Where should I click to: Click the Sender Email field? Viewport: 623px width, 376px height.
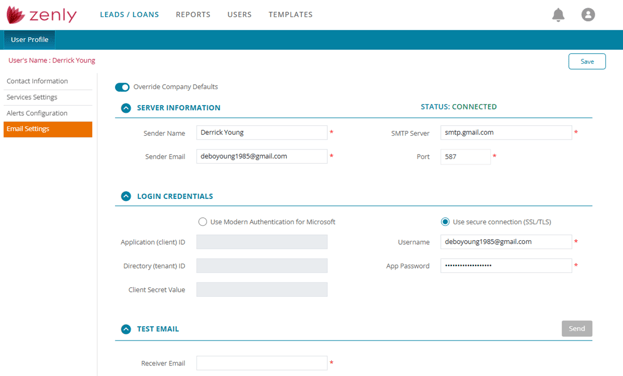pos(262,157)
